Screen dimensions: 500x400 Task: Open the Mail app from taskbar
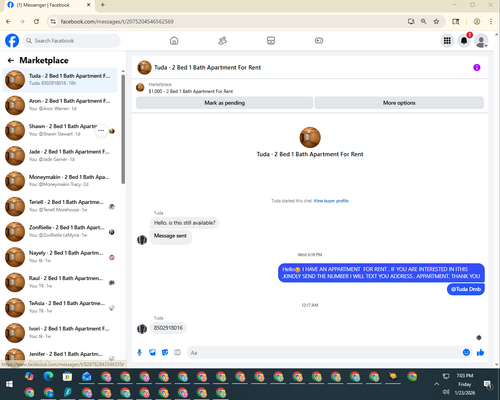point(87,376)
